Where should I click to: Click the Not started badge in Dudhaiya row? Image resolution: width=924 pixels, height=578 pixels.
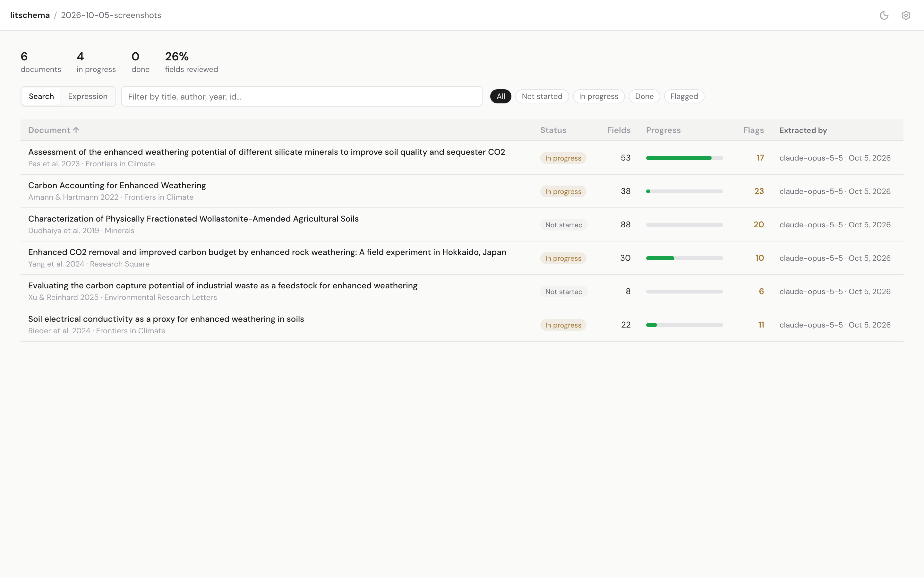click(564, 225)
